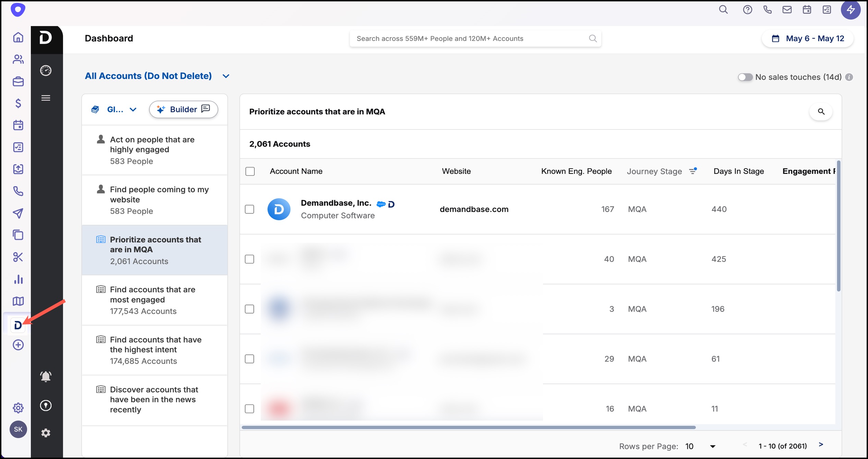This screenshot has height=459, width=868.
Task: Open the lightbulb help icon in dark panel
Action: pyautogui.click(x=46, y=405)
